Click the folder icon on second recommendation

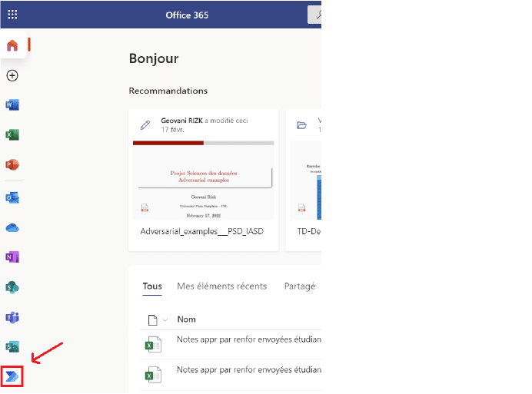301,125
